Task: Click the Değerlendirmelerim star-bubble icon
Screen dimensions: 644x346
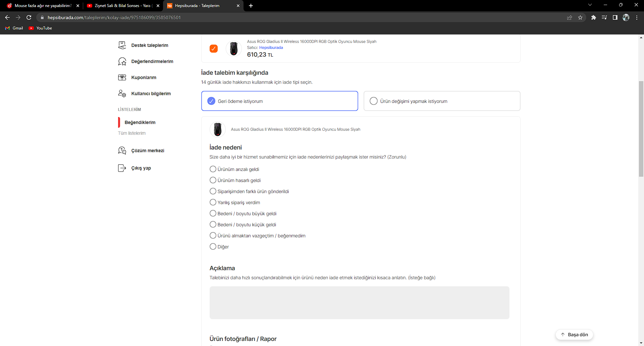Action: pos(122,61)
